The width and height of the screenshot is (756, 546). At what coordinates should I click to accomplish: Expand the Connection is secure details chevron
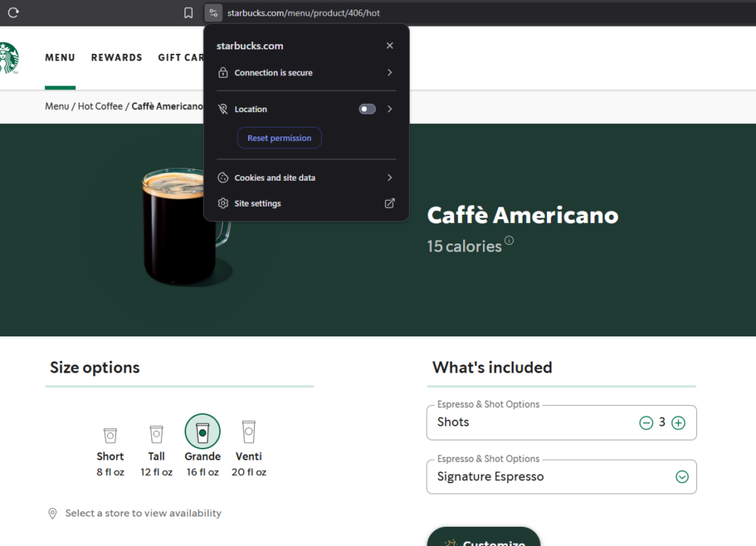point(390,72)
